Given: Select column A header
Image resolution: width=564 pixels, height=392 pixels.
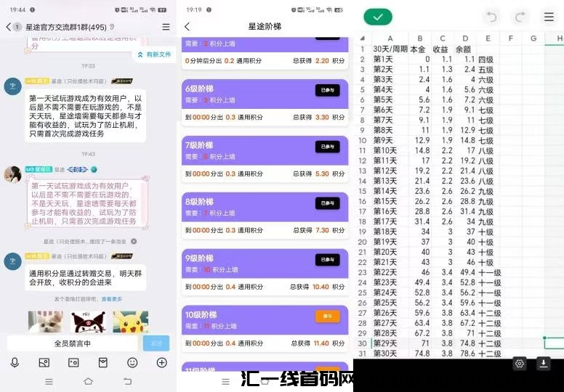Looking at the screenshot, I should click(x=390, y=38).
